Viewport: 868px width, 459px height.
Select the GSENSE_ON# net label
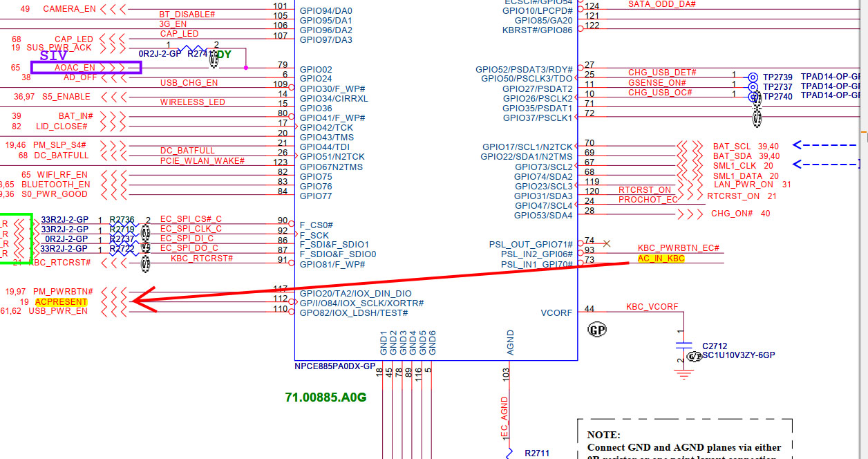coord(657,83)
